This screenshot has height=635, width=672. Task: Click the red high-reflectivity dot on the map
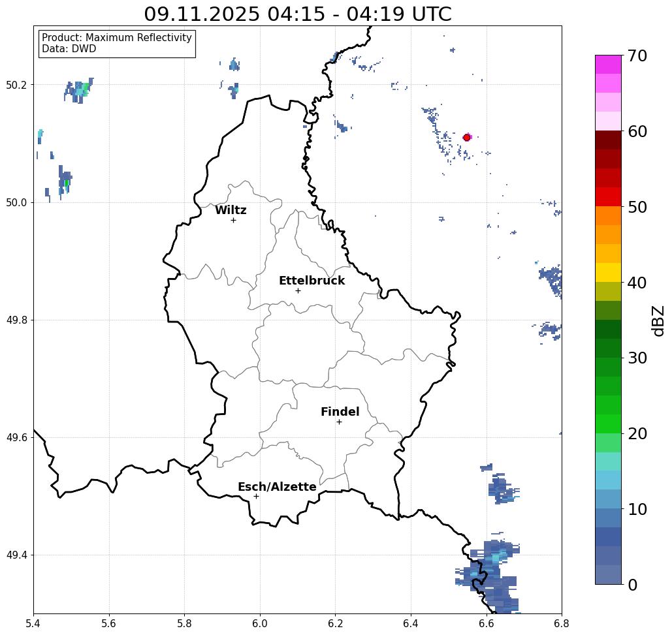(x=467, y=138)
